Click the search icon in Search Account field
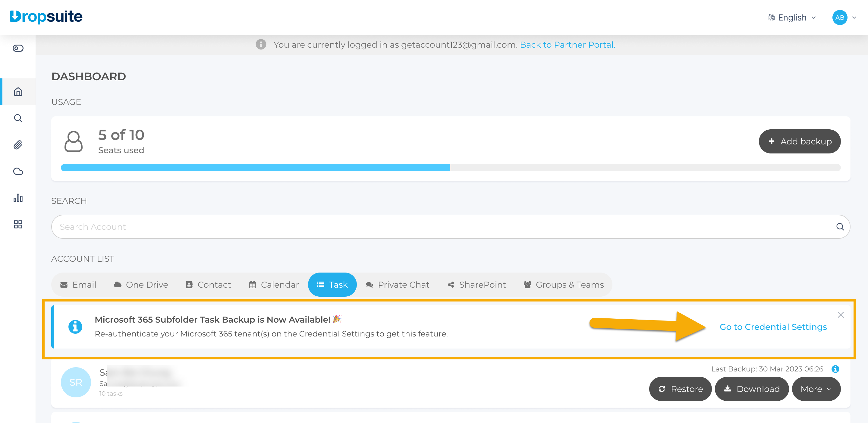The image size is (868, 423). [840, 227]
